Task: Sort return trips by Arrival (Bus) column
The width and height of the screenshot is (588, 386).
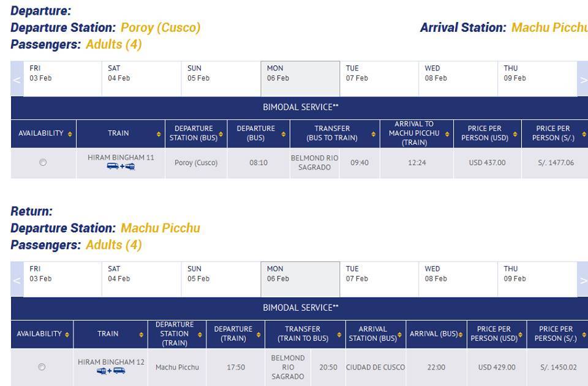Action: pos(461,335)
